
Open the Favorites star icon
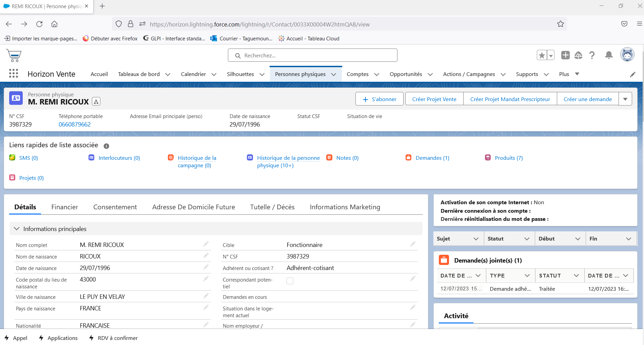pyautogui.click(x=542, y=55)
